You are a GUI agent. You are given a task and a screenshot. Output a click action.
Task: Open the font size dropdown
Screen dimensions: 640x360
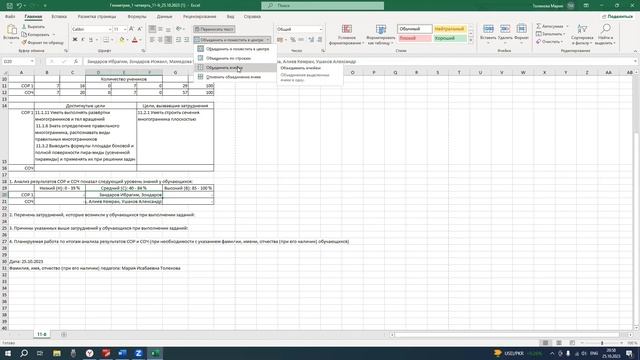125,29
